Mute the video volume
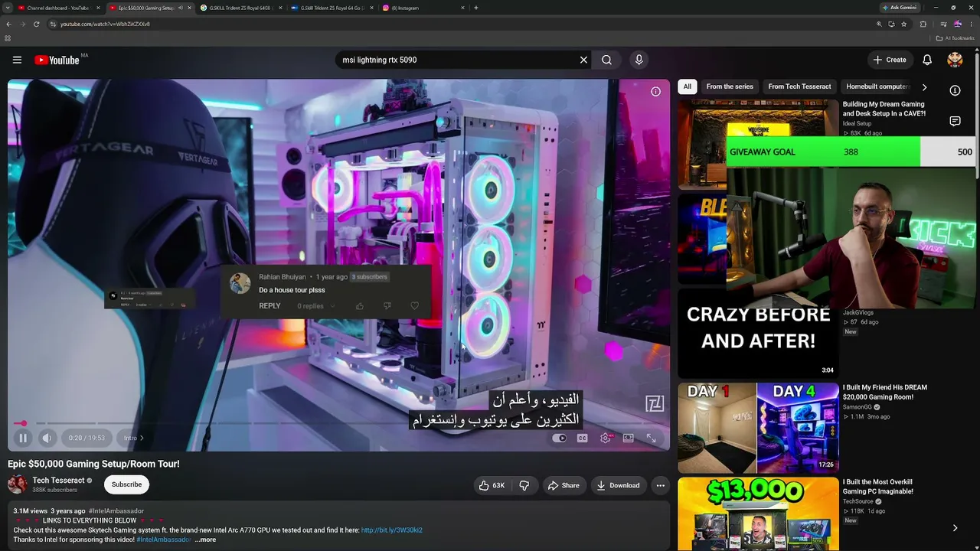Viewport: 980px width, 551px height. [x=47, y=438]
